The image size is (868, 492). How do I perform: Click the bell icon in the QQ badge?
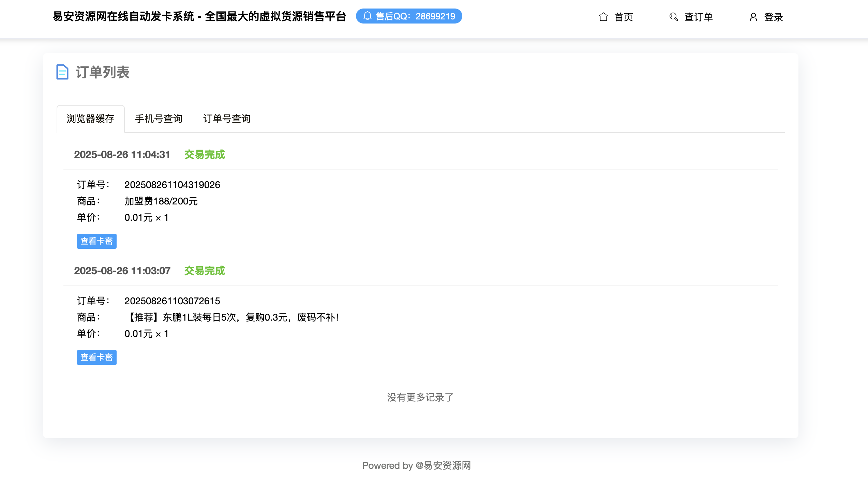click(367, 16)
